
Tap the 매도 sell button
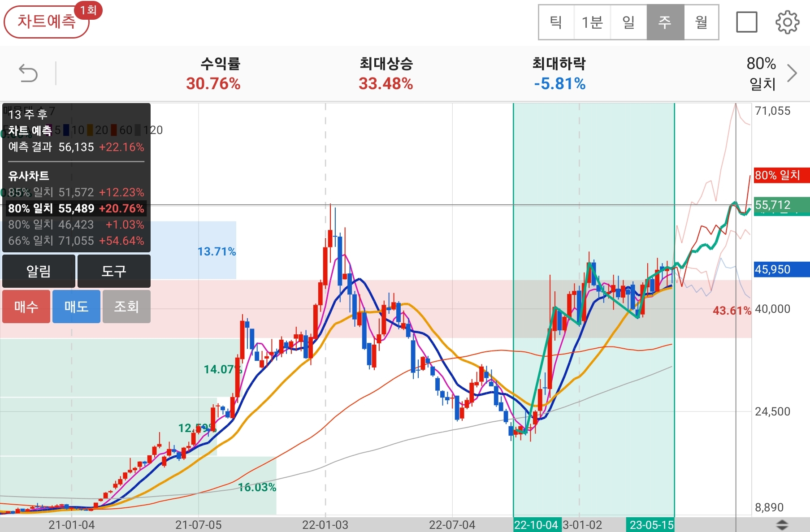(76, 307)
